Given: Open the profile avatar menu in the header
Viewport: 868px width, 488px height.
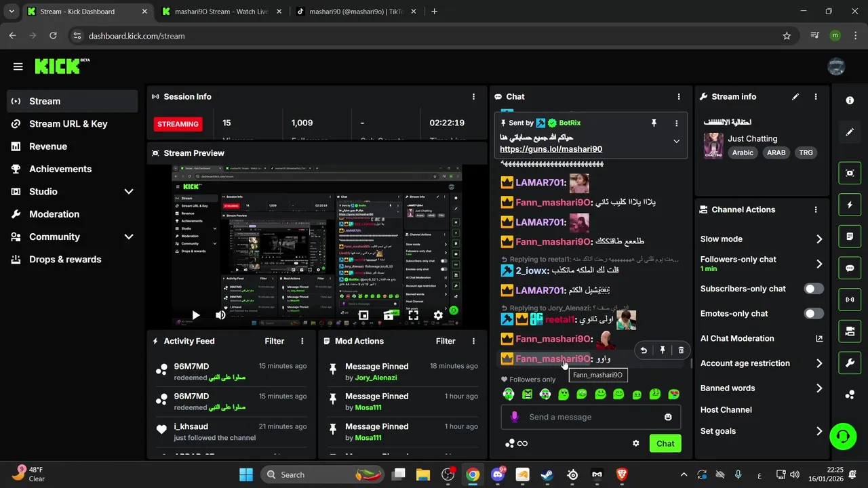Looking at the screenshot, I should click(x=836, y=66).
